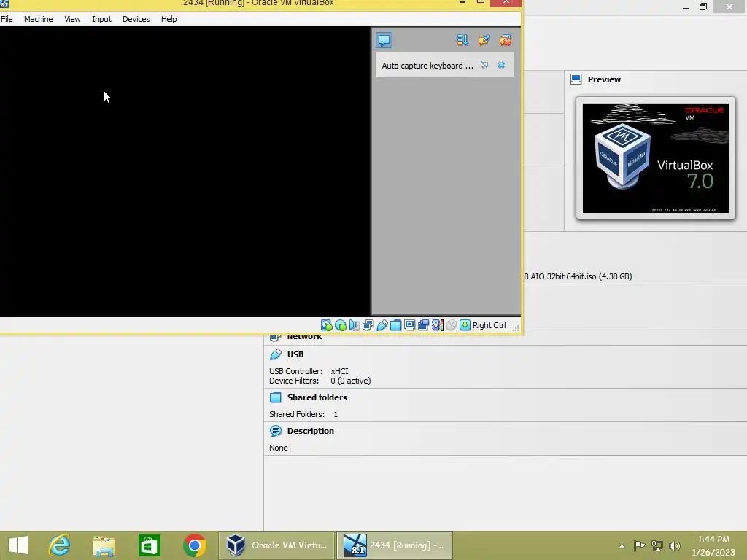Click the USB plug icon in details
The image size is (747, 560).
275,354
